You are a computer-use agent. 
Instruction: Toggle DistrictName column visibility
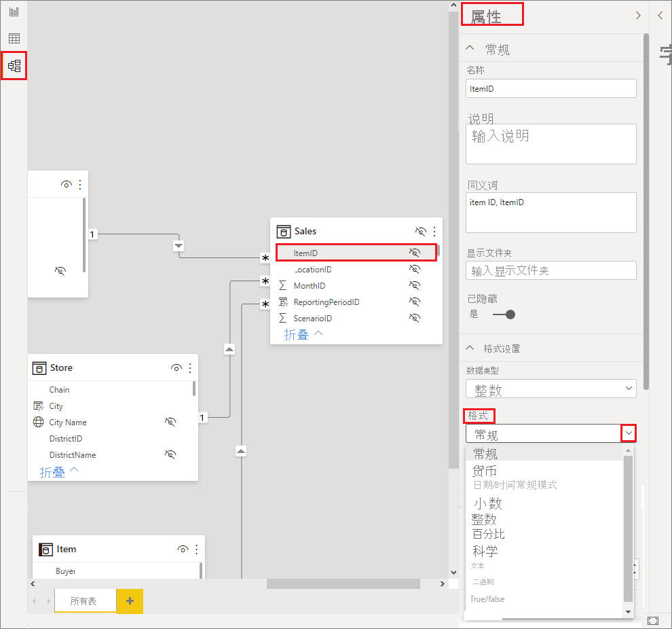click(x=170, y=455)
